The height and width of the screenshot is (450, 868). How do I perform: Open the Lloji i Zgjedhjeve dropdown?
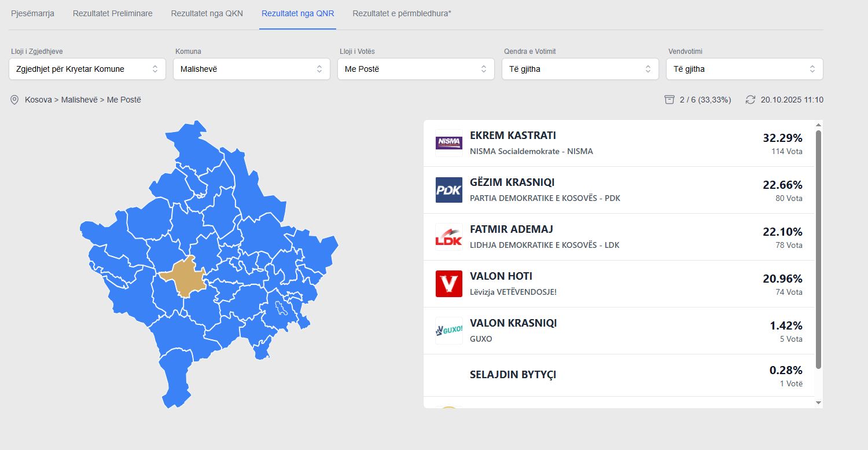(x=87, y=69)
